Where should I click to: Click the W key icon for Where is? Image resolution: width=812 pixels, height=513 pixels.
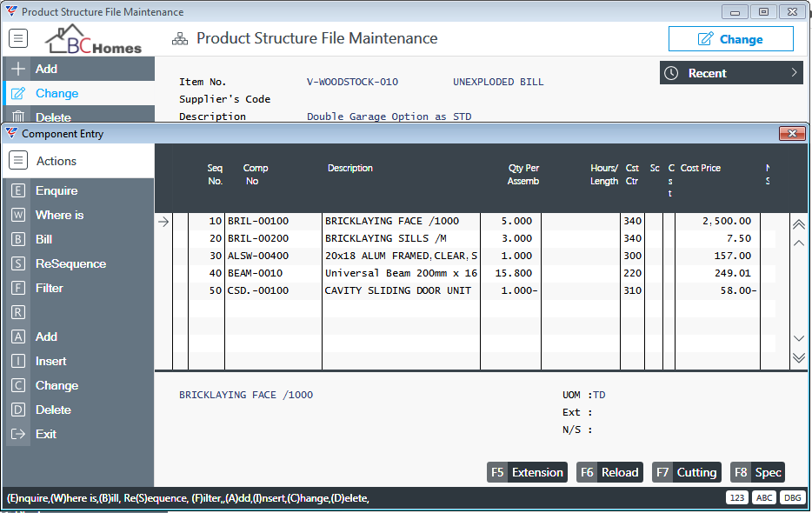18,215
